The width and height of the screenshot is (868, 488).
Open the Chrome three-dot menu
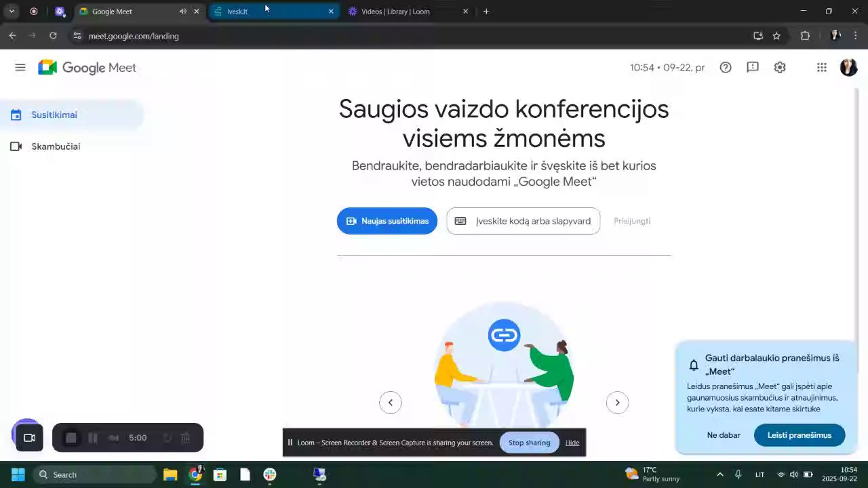point(855,36)
